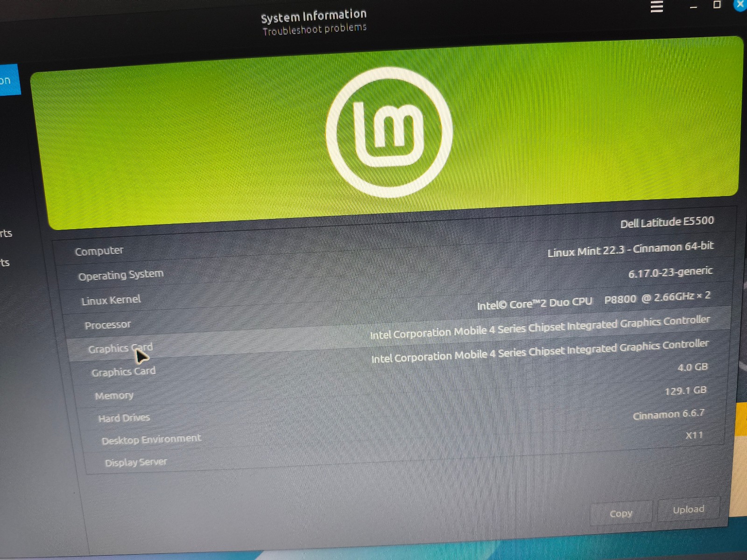Click the X11 display server value

point(694,435)
